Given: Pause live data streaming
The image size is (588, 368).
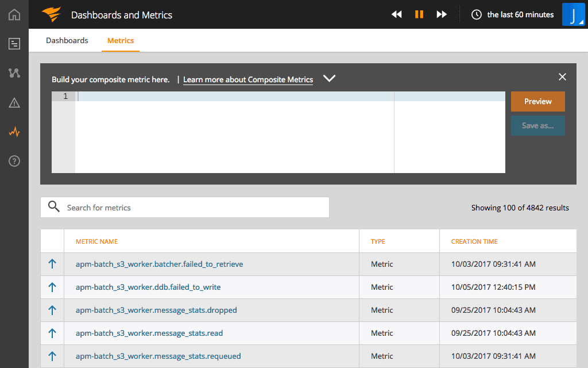Looking at the screenshot, I should point(419,14).
